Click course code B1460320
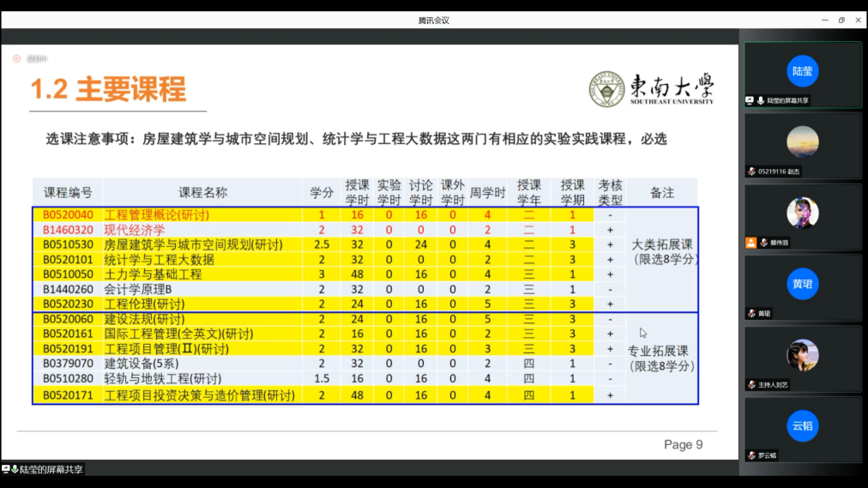 coord(68,230)
